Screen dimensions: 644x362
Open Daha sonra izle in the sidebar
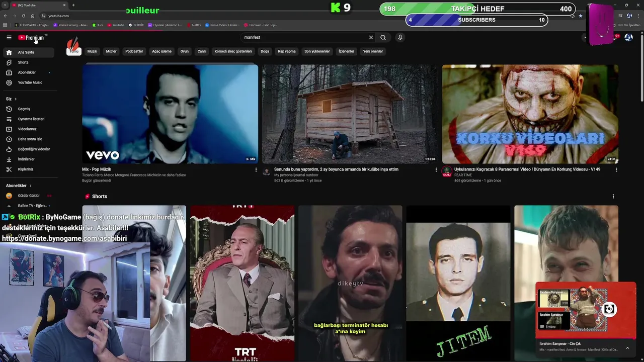click(29, 139)
